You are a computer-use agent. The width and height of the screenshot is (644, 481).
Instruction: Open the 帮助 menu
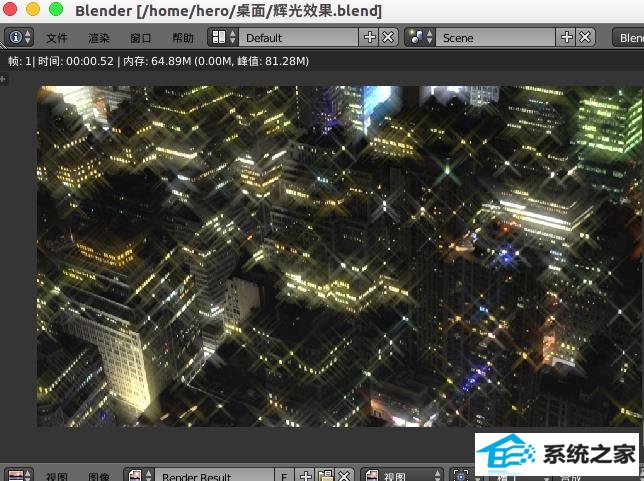pos(183,38)
